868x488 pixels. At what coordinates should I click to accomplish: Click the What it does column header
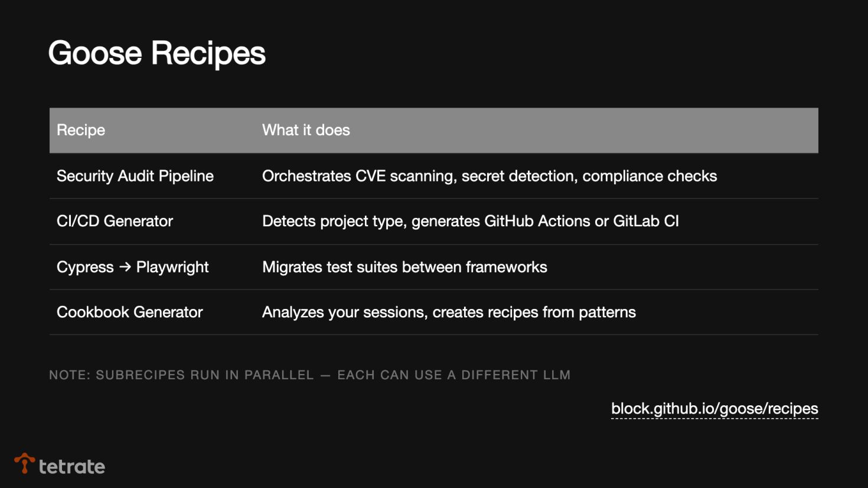[306, 130]
